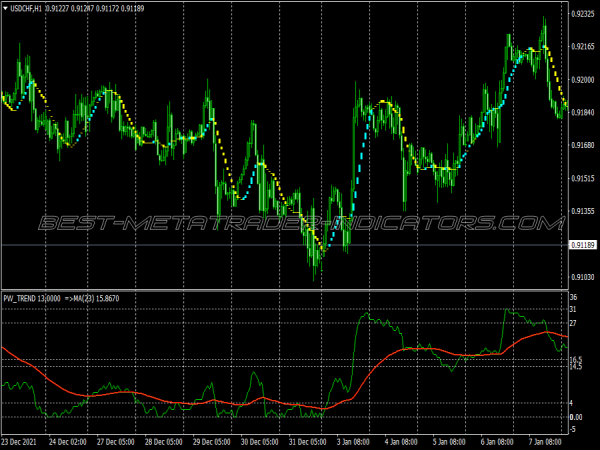Click the 0.91680 price scale label
The image size is (600, 450).
[583, 145]
